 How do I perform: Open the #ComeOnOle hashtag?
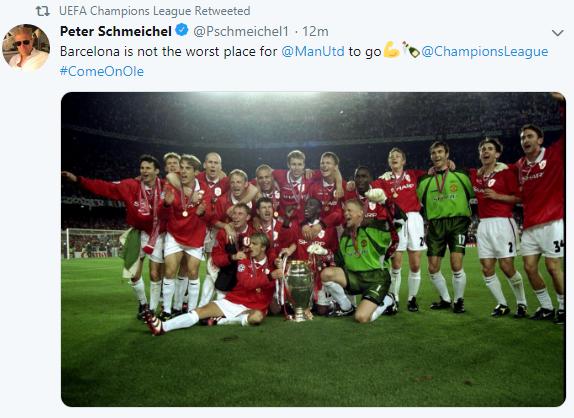pyautogui.click(x=102, y=71)
